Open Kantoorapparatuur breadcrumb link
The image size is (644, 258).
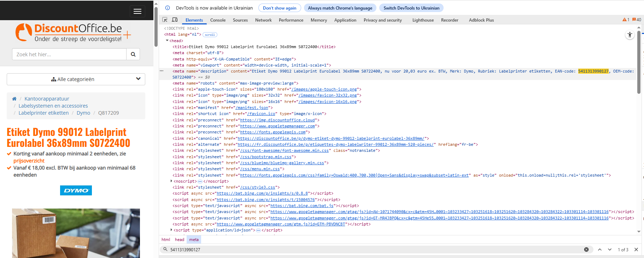(x=47, y=99)
